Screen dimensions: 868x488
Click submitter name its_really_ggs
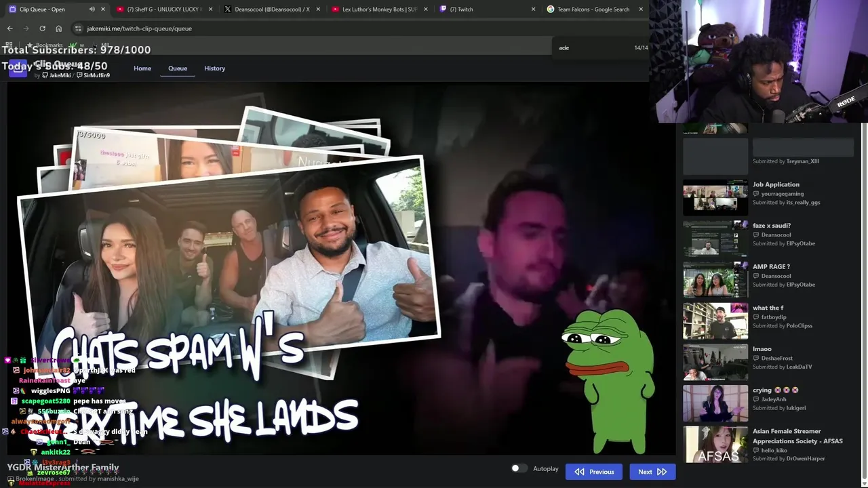(804, 202)
